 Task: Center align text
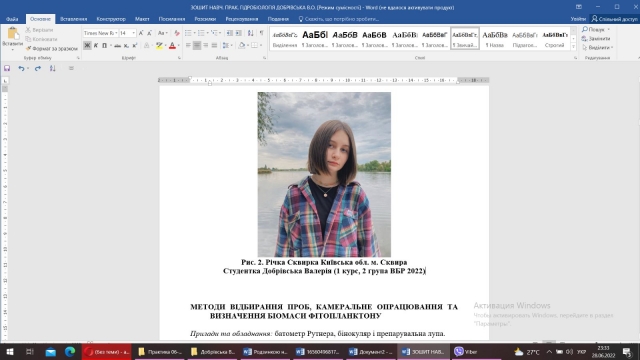(197, 45)
